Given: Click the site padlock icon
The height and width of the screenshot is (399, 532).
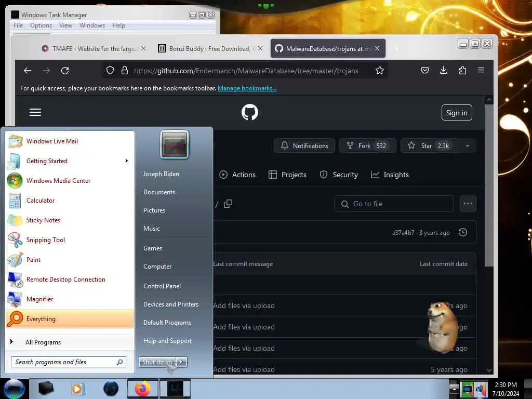Looking at the screenshot, I should click(x=125, y=71).
